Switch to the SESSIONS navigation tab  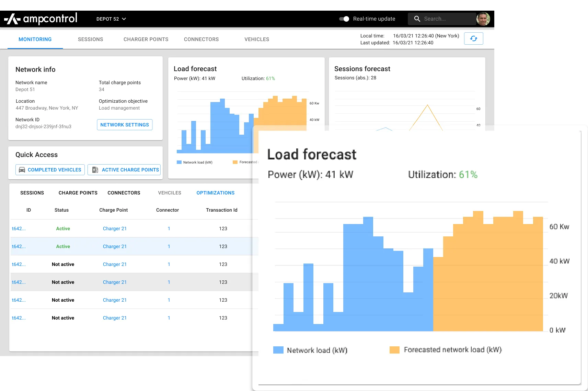pyautogui.click(x=90, y=39)
